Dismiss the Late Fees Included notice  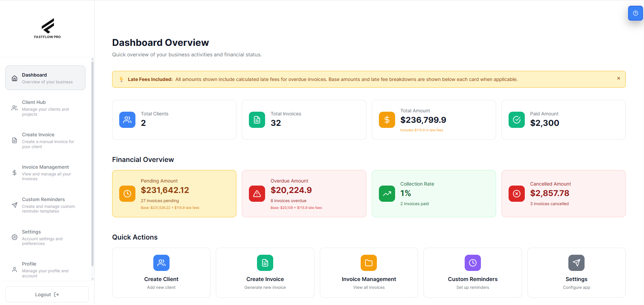[x=618, y=78]
